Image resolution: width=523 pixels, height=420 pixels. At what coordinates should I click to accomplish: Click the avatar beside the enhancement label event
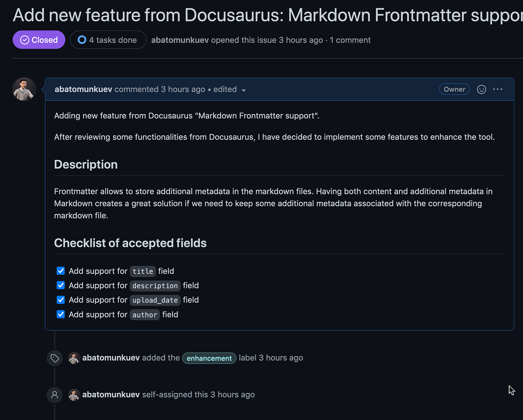coord(74,358)
